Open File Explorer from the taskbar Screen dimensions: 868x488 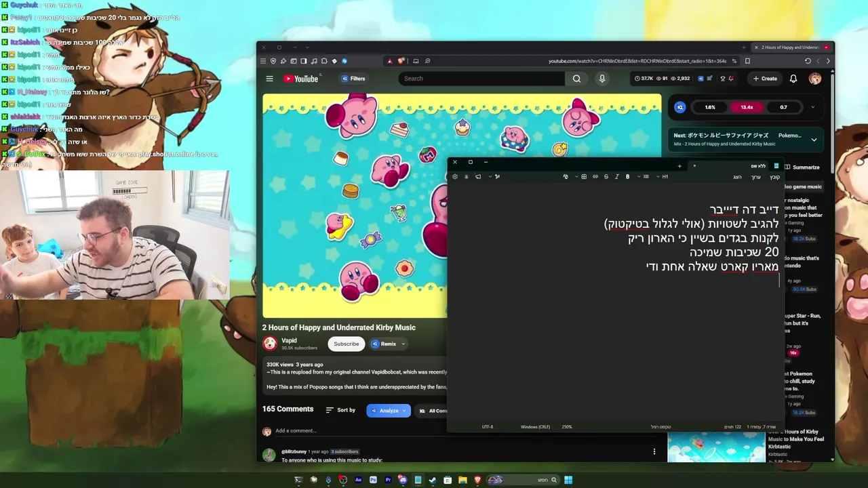(462, 480)
